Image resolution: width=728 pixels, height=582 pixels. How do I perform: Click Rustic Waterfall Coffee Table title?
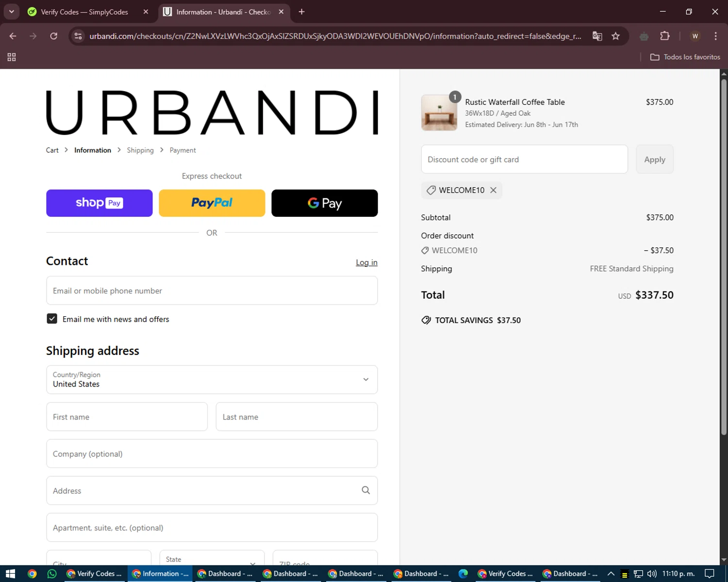click(x=515, y=102)
